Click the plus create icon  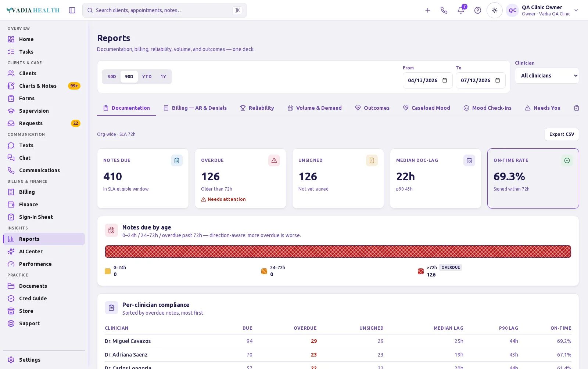click(428, 10)
